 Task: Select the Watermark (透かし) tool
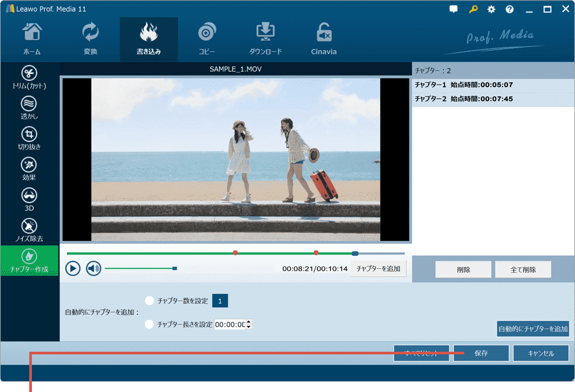tap(29, 108)
